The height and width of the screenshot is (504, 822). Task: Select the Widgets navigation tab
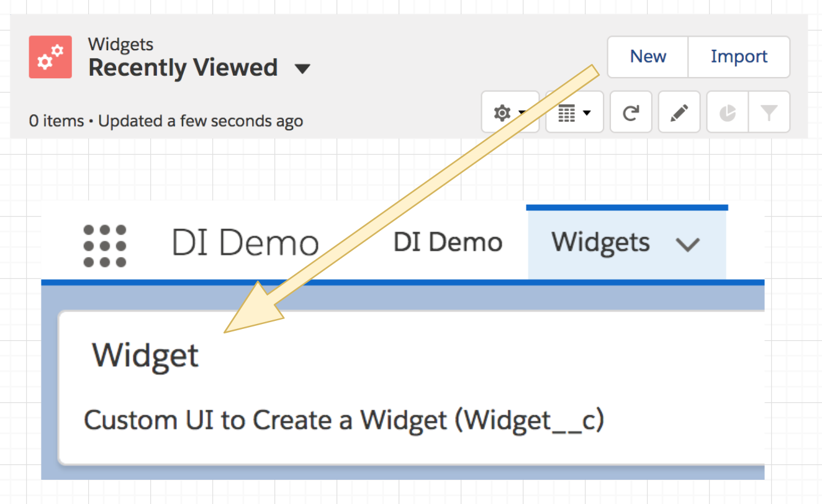click(x=600, y=243)
